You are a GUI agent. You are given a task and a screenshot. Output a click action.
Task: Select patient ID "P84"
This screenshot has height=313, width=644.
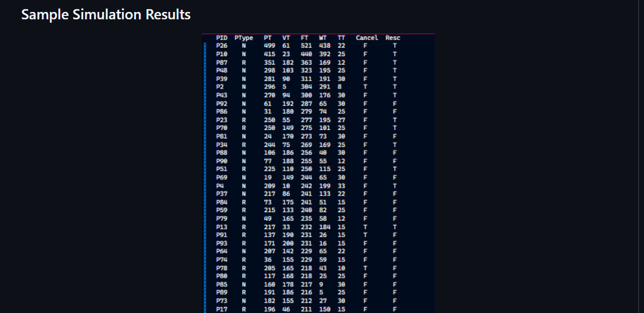point(222,202)
